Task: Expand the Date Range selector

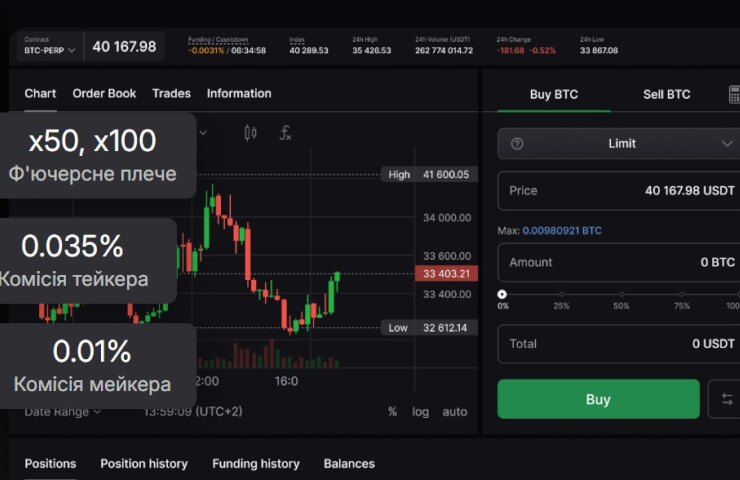Action: click(x=63, y=411)
